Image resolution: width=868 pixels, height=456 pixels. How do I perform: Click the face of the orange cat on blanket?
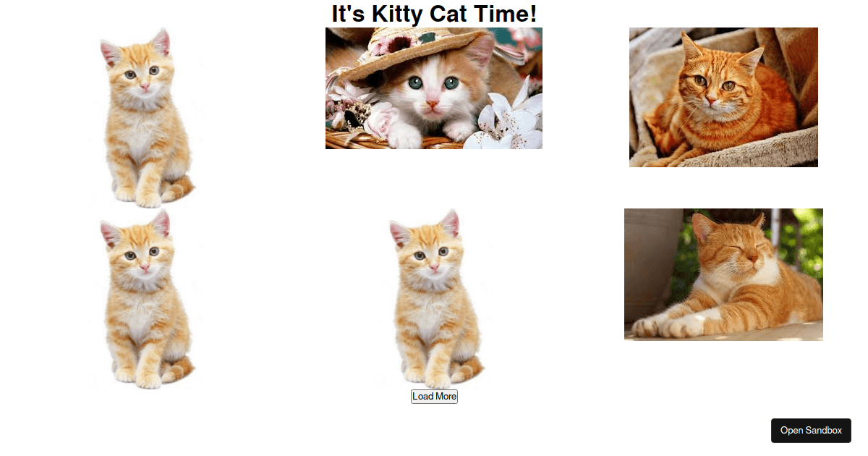pos(711,83)
